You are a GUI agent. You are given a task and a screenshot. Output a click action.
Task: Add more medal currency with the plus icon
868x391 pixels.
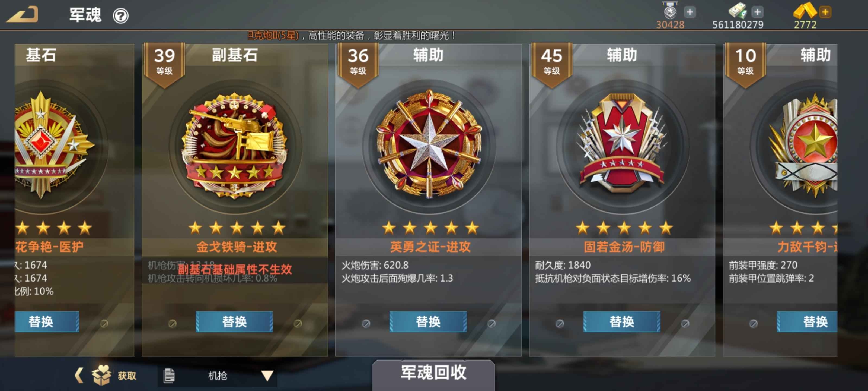coord(690,12)
